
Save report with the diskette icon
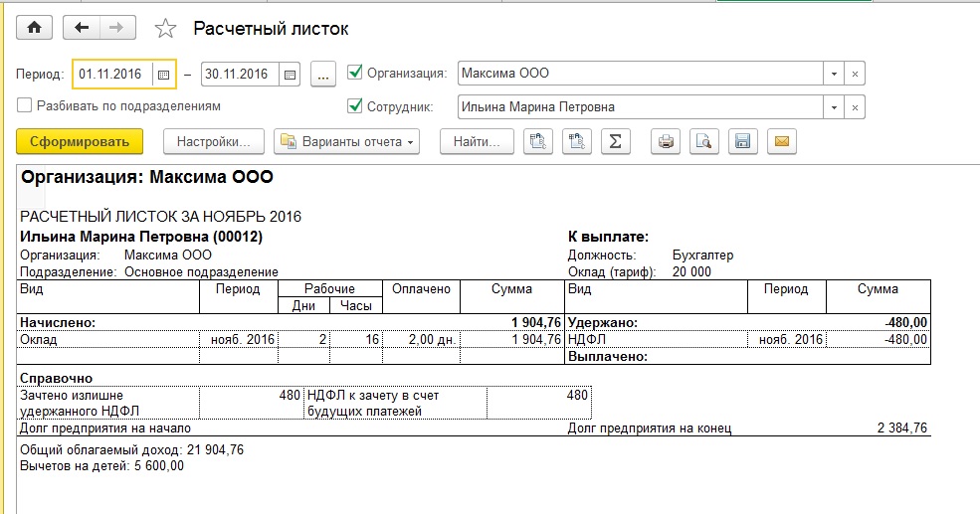click(741, 142)
